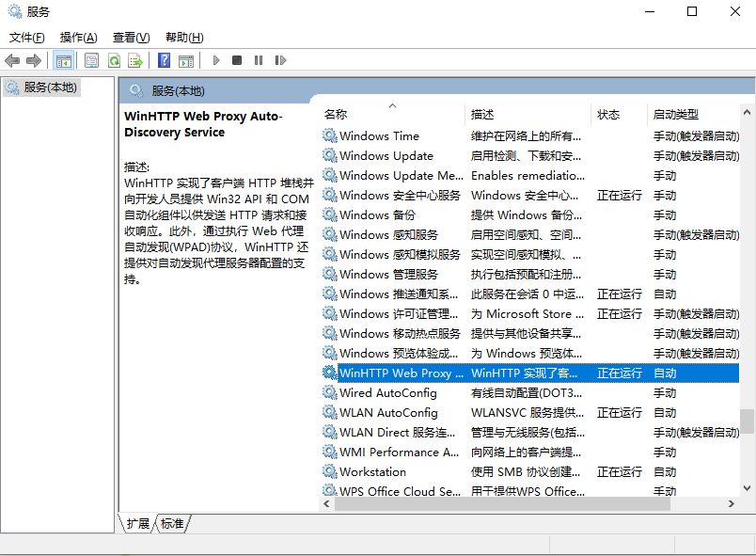Screen dimensions: 756x556
Task: Sort by the 状态 column header
Action: point(619,114)
